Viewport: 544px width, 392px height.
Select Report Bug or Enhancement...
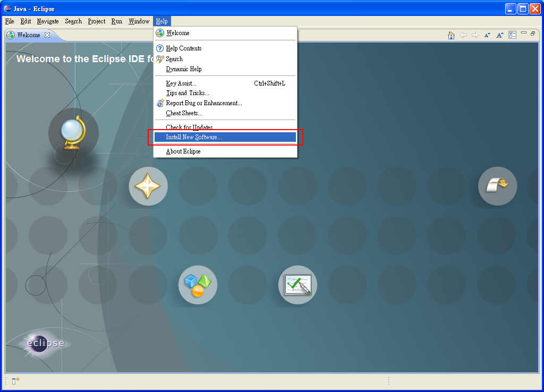pos(225,103)
